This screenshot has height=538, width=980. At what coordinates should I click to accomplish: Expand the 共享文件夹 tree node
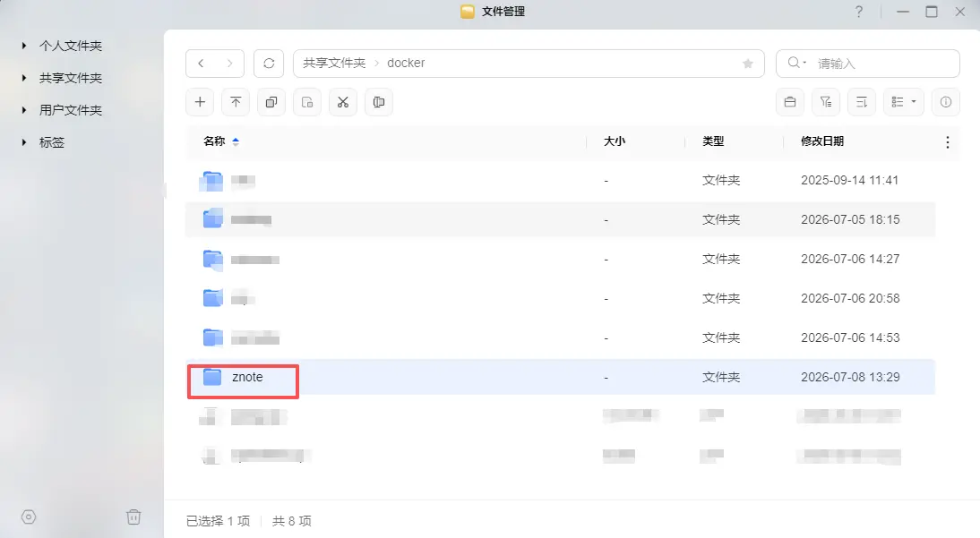tap(24, 78)
